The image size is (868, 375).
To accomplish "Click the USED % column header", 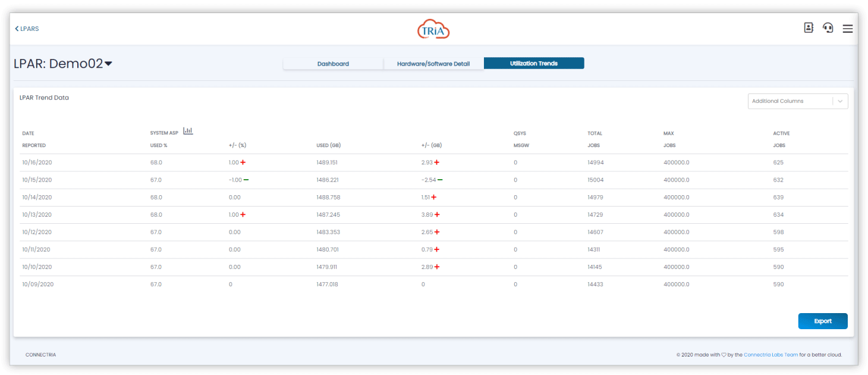I will [159, 145].
